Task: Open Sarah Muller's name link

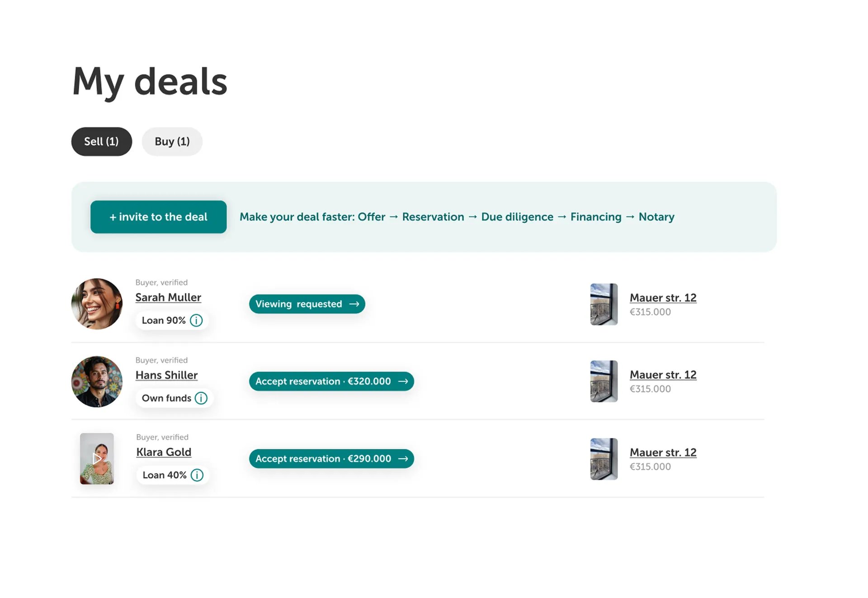Action: coord(168,297)
